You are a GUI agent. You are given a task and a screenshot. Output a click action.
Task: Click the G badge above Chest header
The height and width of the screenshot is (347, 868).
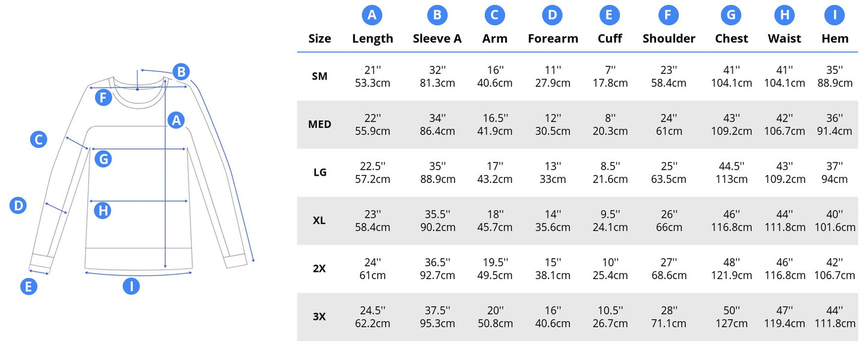(730, 15)
